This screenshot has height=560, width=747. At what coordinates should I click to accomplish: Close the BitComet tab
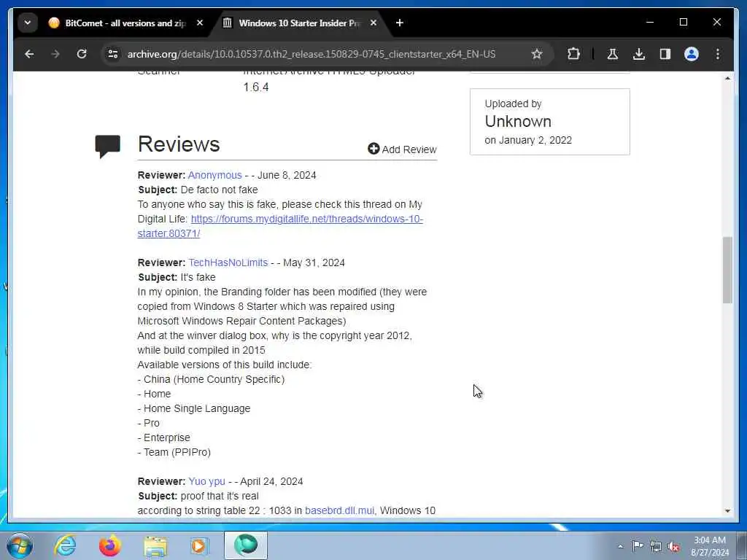pyautogui.click(x=200, y=23)
